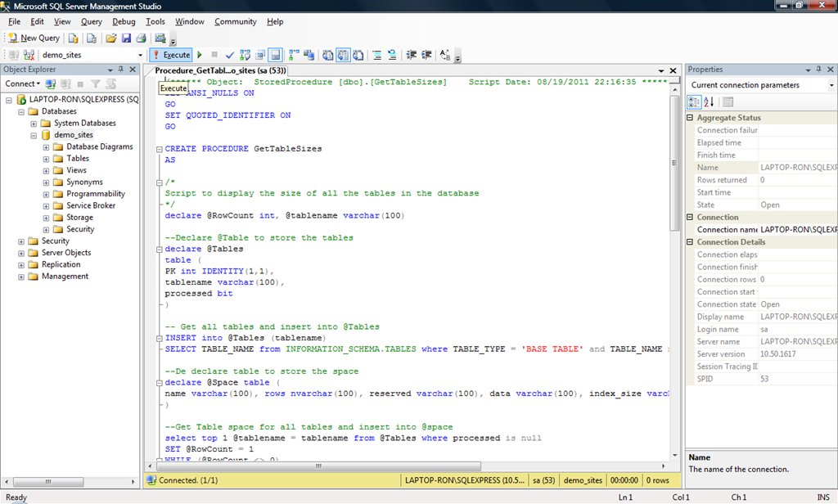
Task: Click the Object Explorer Filter funnel icon
Action: pyautogui.click(x=96, y=84)
